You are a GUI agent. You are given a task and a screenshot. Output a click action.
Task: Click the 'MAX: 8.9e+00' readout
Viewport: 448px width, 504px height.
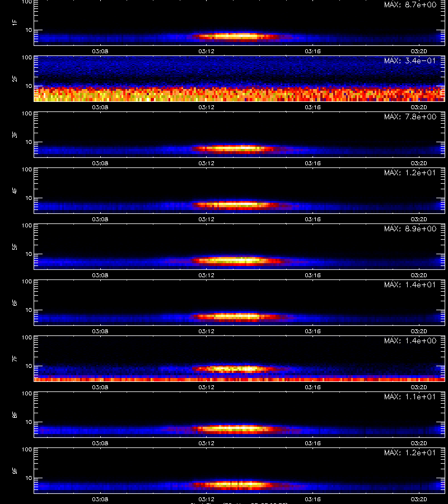[410, 228]
